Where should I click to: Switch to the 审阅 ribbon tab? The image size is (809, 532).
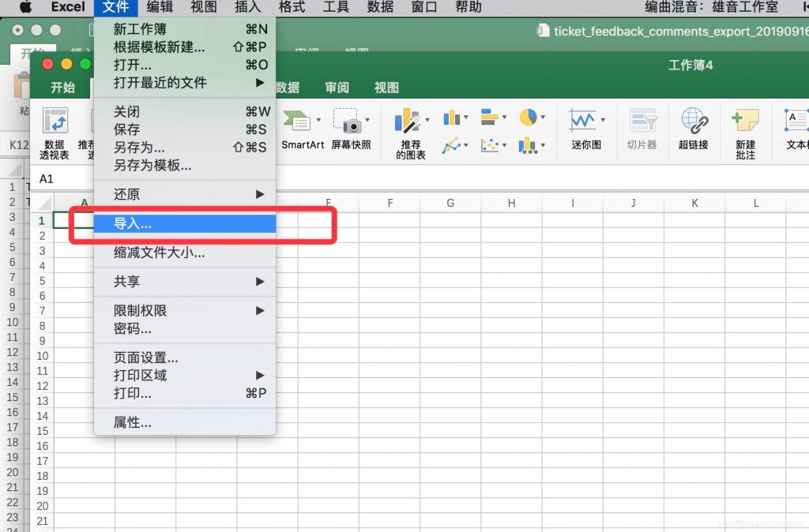point(337,88)
